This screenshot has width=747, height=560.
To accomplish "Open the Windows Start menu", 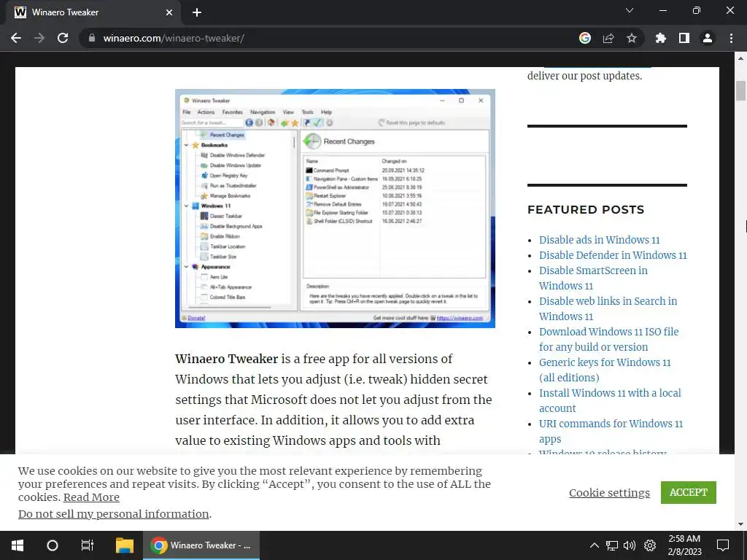I will coord(18,545).
